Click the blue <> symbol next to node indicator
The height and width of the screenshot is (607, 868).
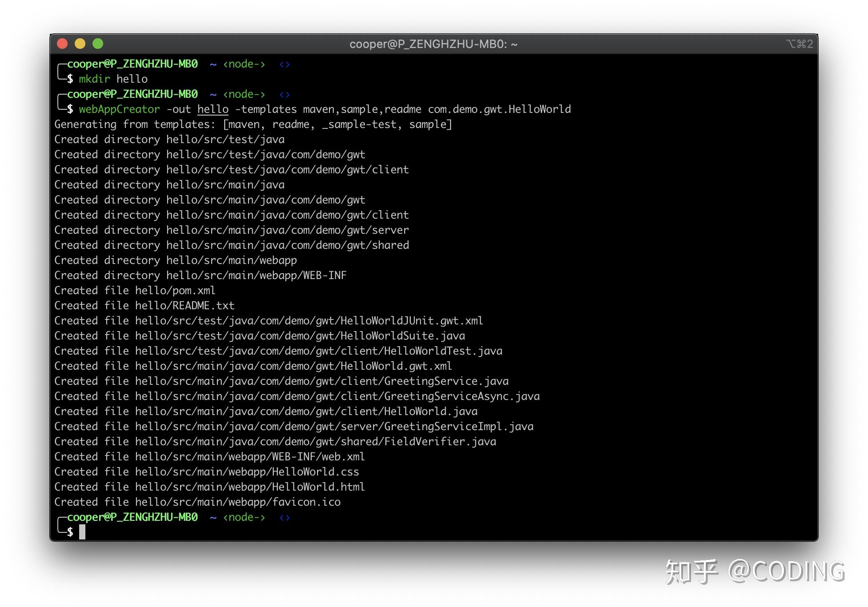point(284,64)
